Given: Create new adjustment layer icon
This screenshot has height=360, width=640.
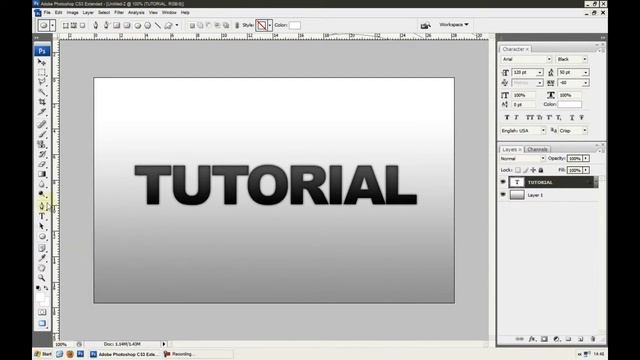Looking at the screenshot, I should click(556, 339).
